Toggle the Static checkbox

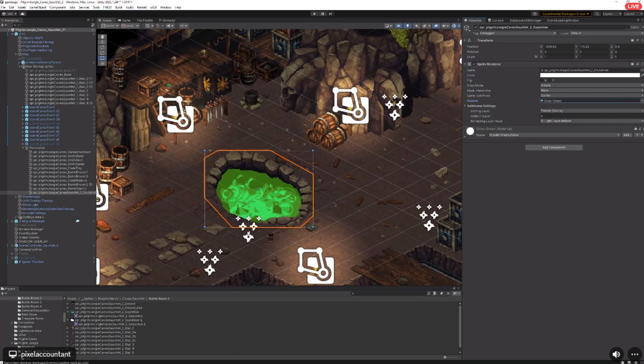[x=628, y=28]
